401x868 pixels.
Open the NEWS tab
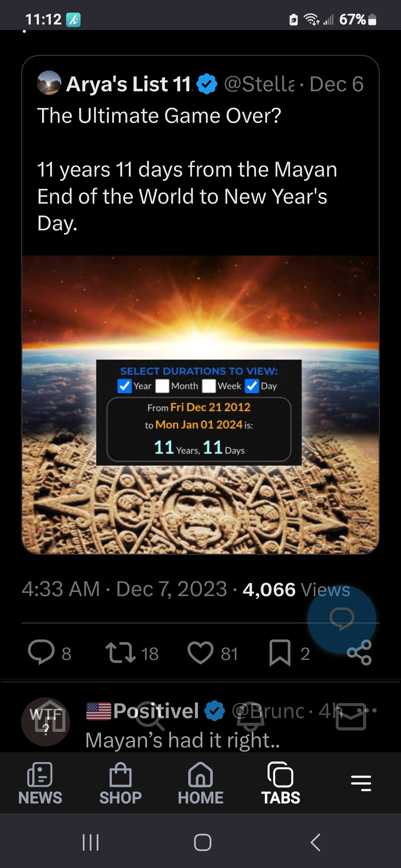point(40,783)
